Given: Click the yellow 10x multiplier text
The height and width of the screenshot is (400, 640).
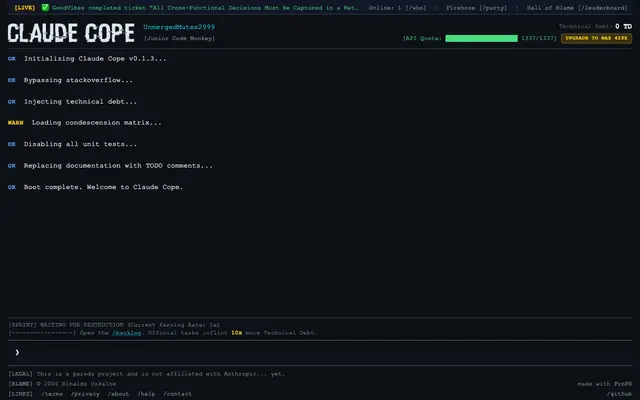Looking at the screenshot, I should [x=237, y=333].
